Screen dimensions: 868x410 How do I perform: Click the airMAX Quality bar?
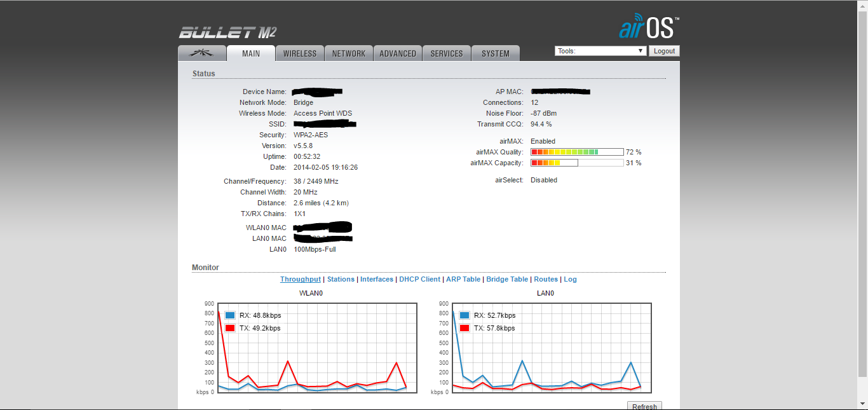click(x=577, y=152)
